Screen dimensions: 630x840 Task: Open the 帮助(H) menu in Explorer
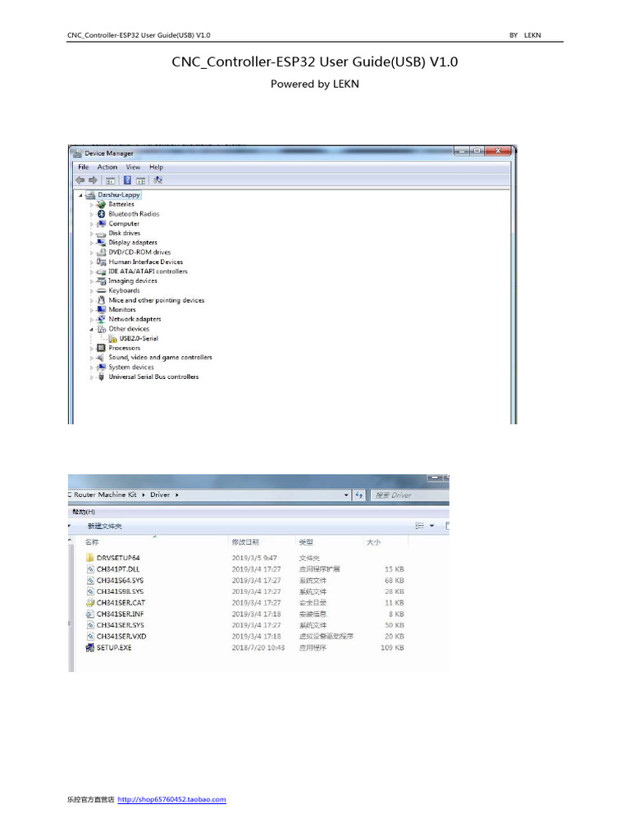pos(84,512)
